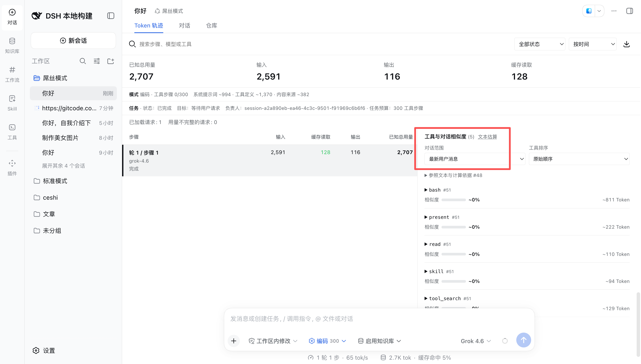Click the search steps input field
Image resolution: width=641 pixels, height=364 pixels.
tap(317, 44)
